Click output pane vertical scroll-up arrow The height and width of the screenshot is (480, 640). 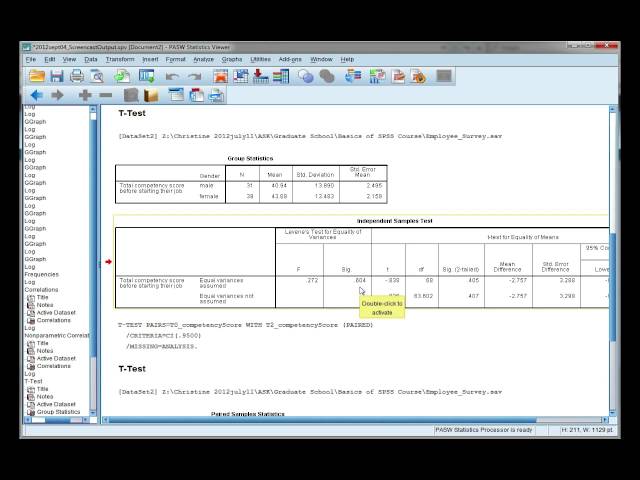pyautogui.click(x=613, y=109)
